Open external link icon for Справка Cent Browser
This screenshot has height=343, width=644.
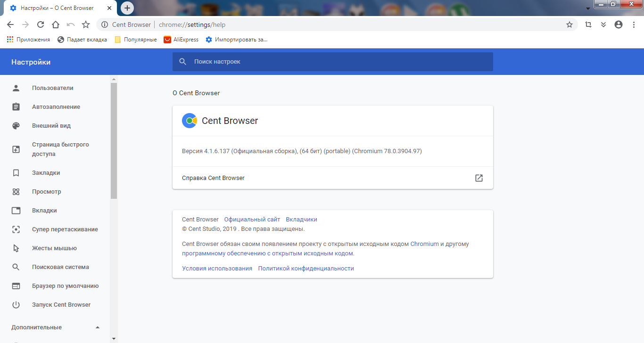point(479,178)
